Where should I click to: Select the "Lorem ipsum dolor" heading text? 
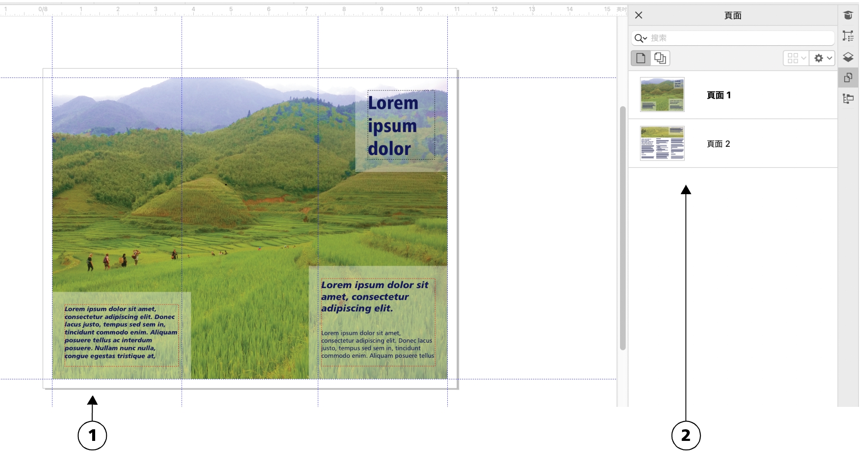point(393,126)
